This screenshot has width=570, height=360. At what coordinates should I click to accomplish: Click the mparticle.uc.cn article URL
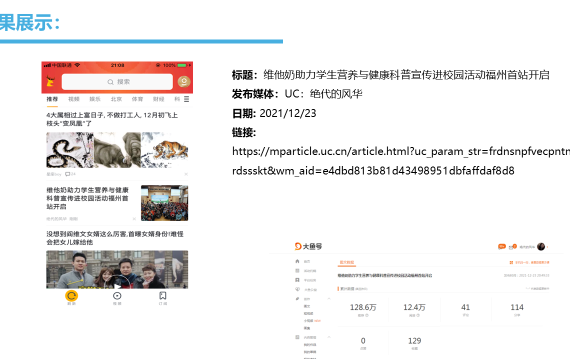pos(401,161)
